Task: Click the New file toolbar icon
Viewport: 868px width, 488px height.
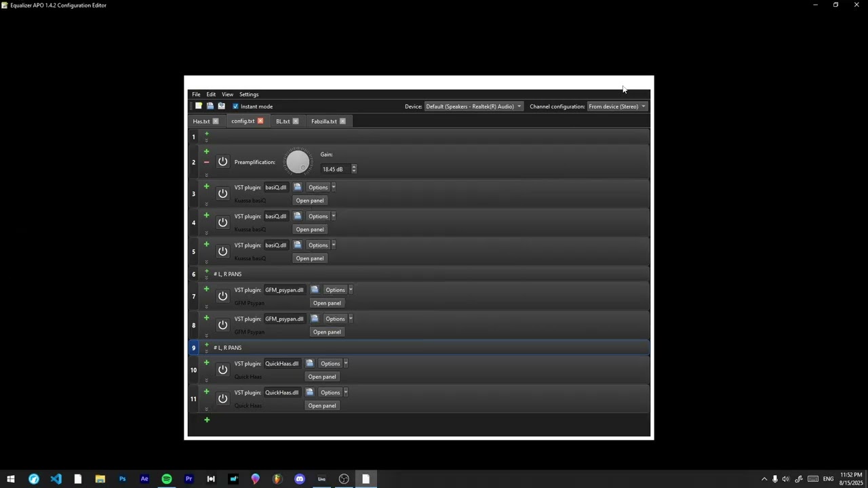Action: coord(199,106)
